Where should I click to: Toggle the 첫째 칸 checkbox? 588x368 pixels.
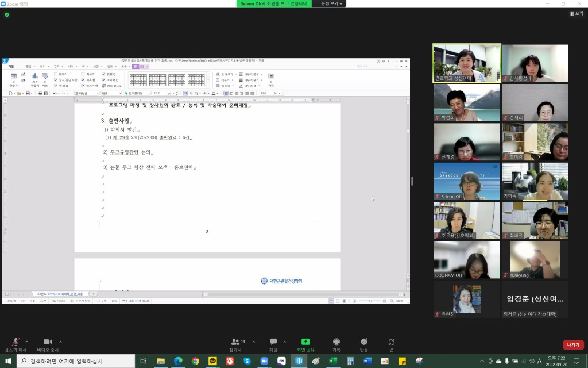coord(104,74)
